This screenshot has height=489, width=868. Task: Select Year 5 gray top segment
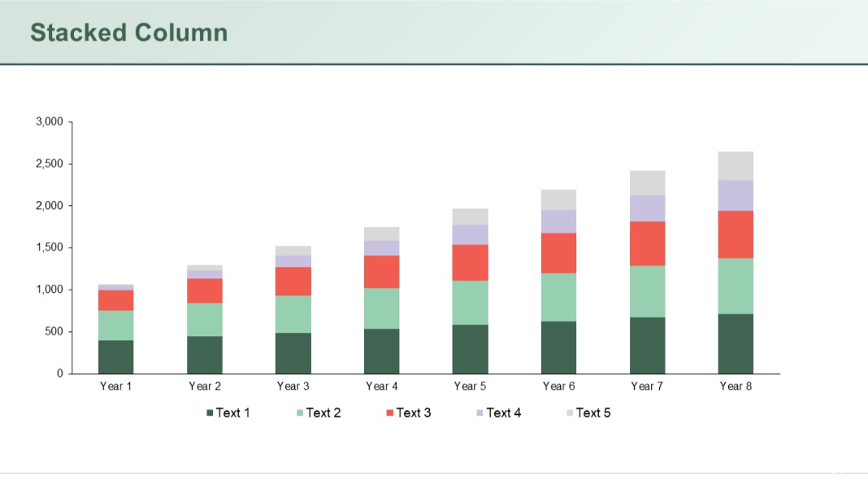[x=470, y=216]
